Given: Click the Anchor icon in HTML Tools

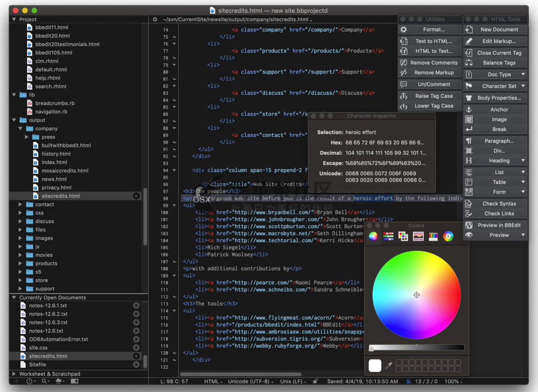Looking at the screenshot, I should pos(469,109).
